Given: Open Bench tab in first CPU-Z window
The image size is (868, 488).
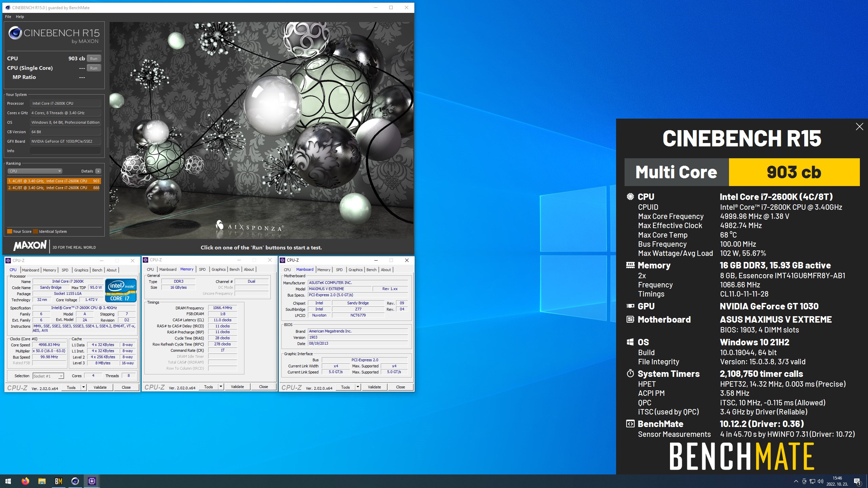Looking at the screenshot, I should pyautogui.click(x=97, y=270).
